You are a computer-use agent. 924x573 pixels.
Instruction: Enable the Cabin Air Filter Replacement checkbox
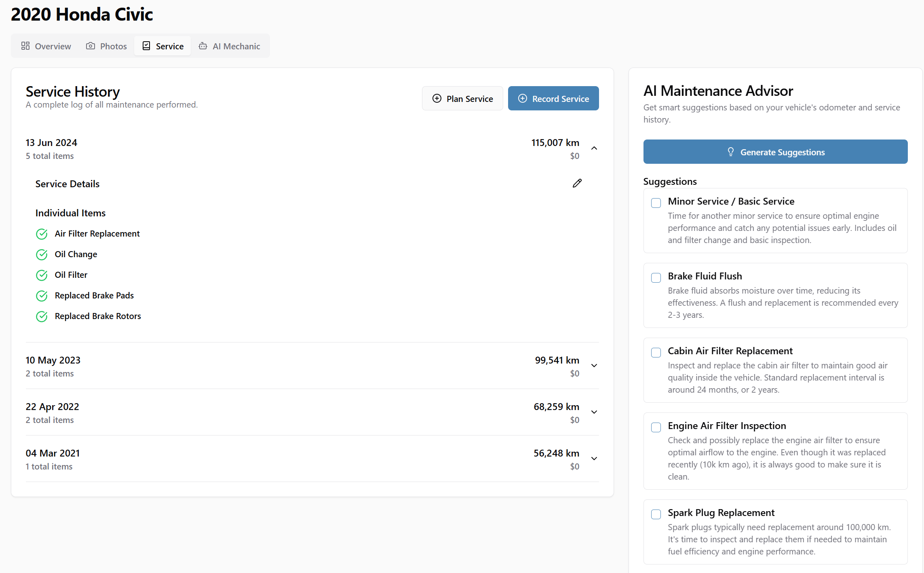pyautogui.click(x=656, y=352)
